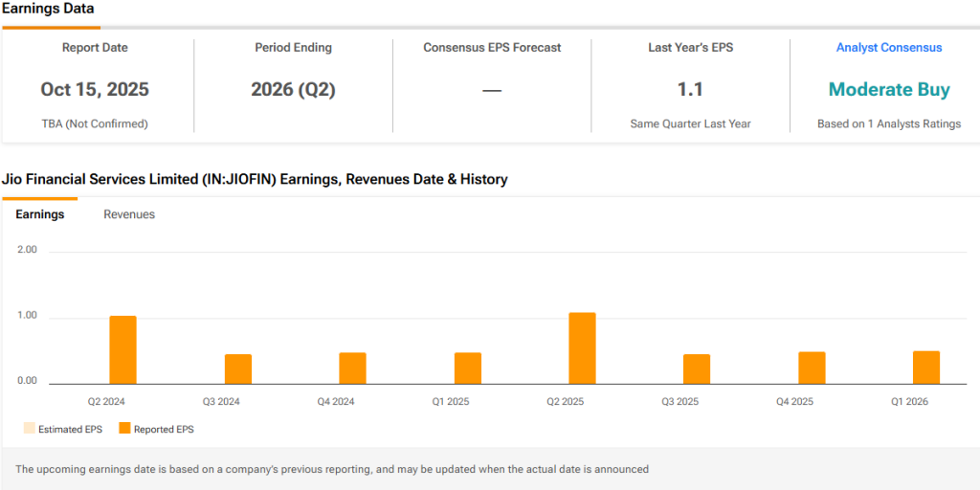
Task: Click the Report Date label
Action: [95, 48]
